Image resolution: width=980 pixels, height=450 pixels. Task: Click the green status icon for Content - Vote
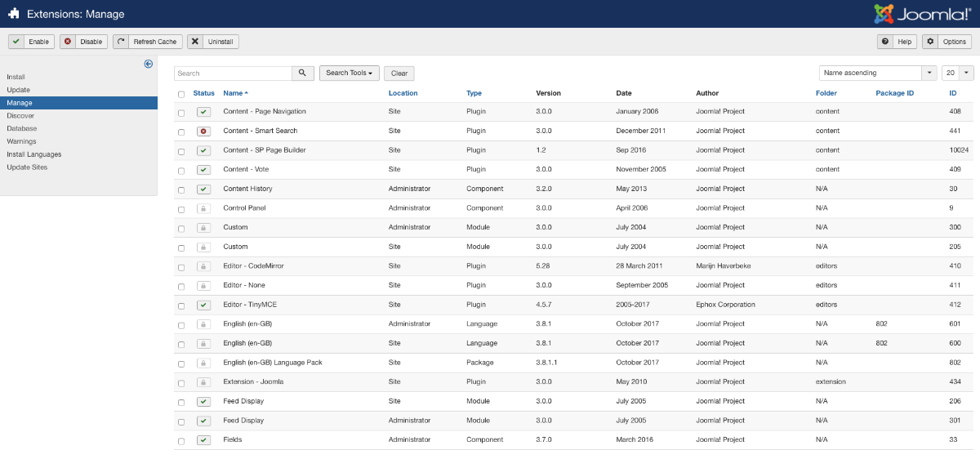click(x=203, y=170)
